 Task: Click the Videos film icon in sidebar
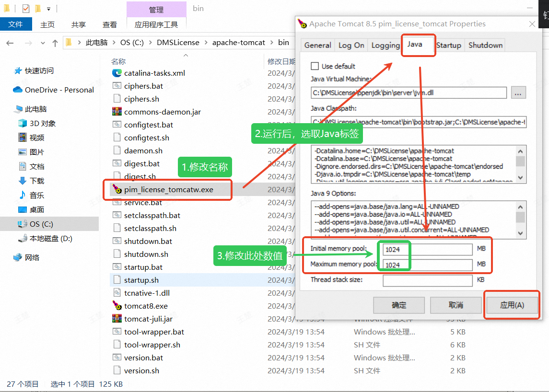[x=23, y=138]
